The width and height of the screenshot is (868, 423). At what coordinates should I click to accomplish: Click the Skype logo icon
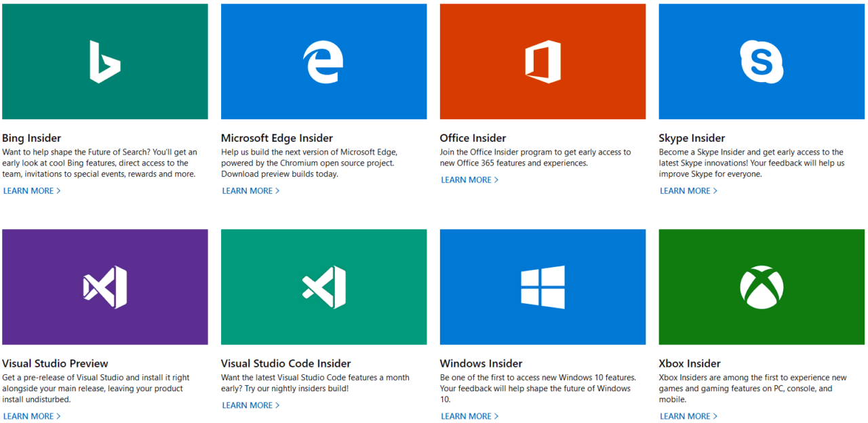click(x=762, y=62)
